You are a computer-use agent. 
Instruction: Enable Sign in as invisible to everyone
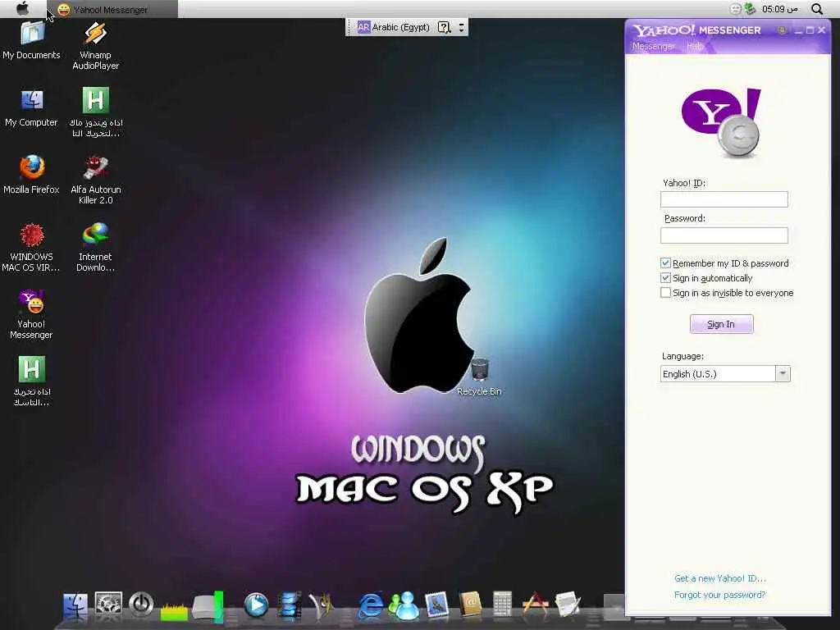click(665, 293)
